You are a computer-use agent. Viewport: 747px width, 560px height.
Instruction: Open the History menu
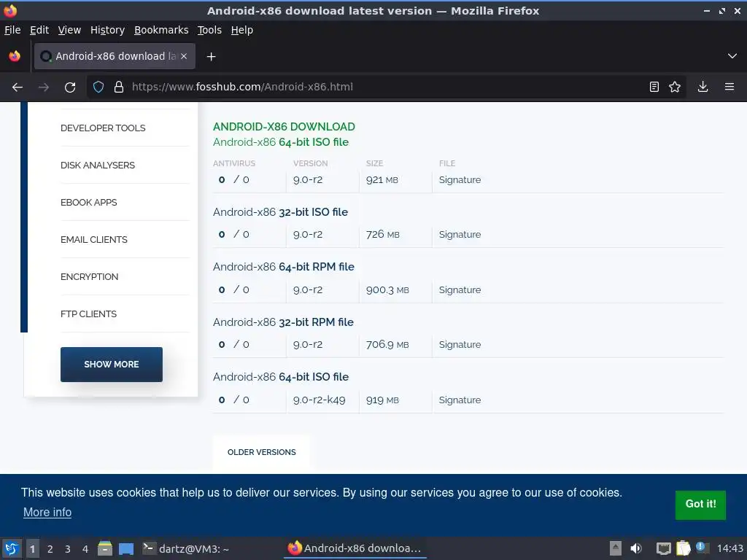pos(107,30)
